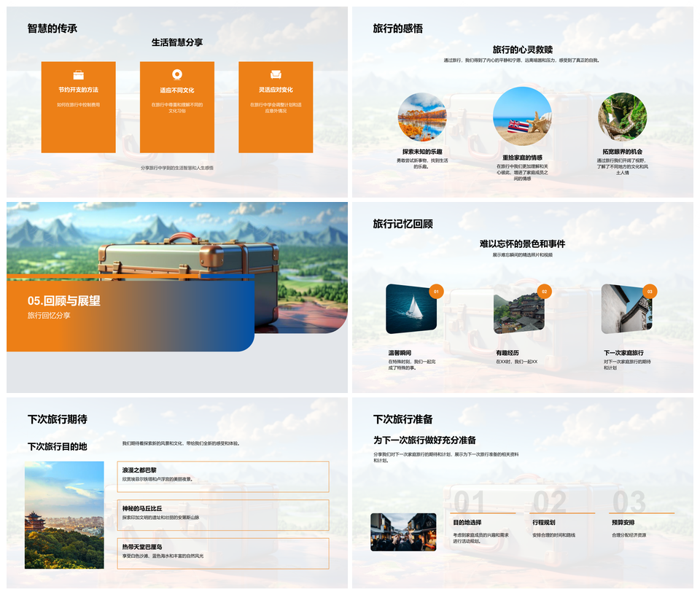
Task: Click the 05.回顾与展望 section title
Action: 64,300
